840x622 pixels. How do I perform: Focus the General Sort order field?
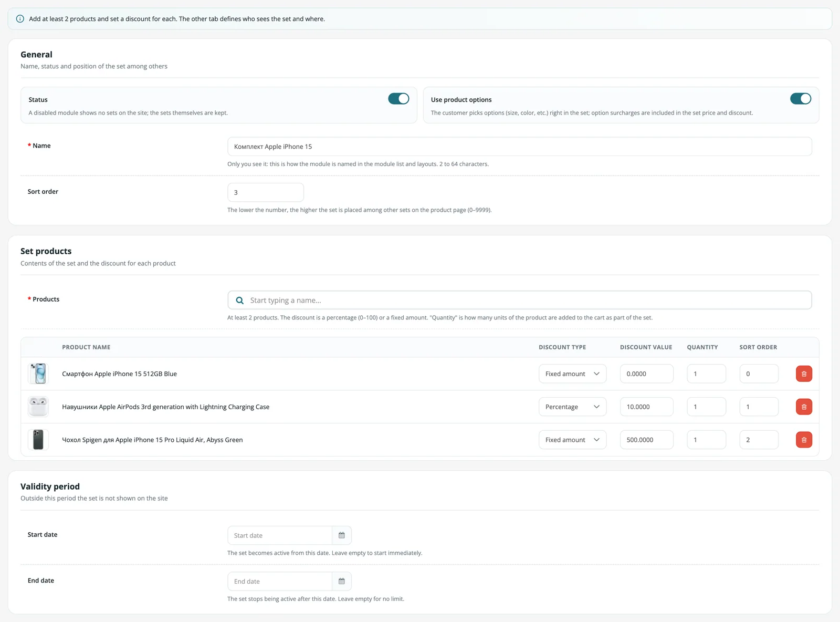(x=266, y=192)
